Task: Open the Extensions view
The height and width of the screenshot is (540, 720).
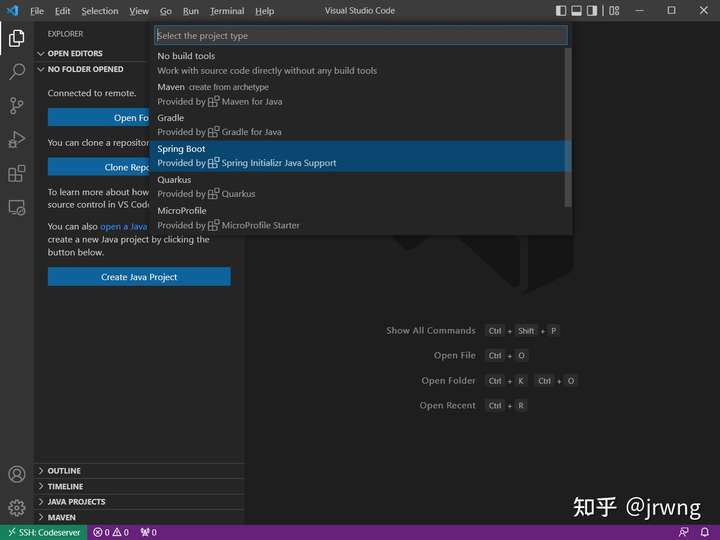Action: pyautogui.click(x=17, y=174)
